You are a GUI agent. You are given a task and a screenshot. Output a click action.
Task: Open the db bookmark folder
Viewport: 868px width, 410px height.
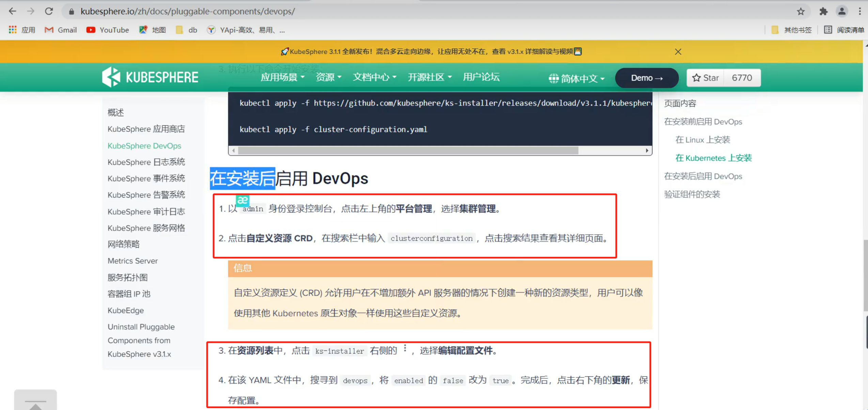[x=186, y=30]
